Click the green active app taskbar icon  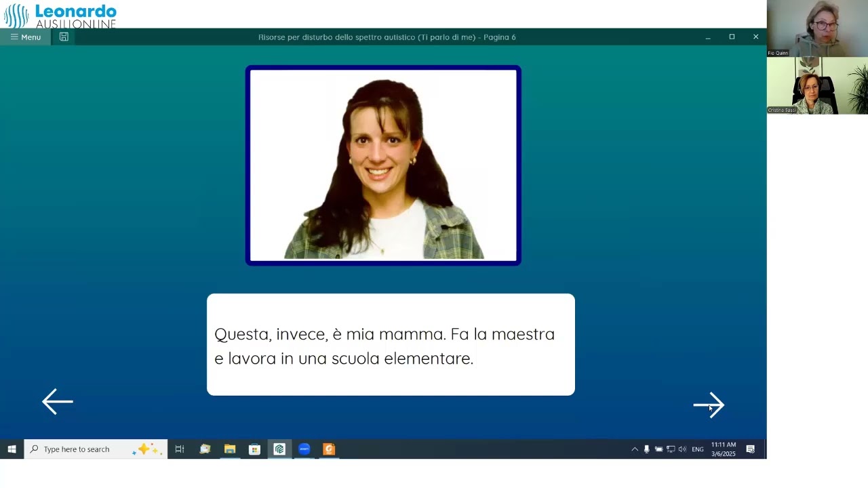tap(279, 449)
